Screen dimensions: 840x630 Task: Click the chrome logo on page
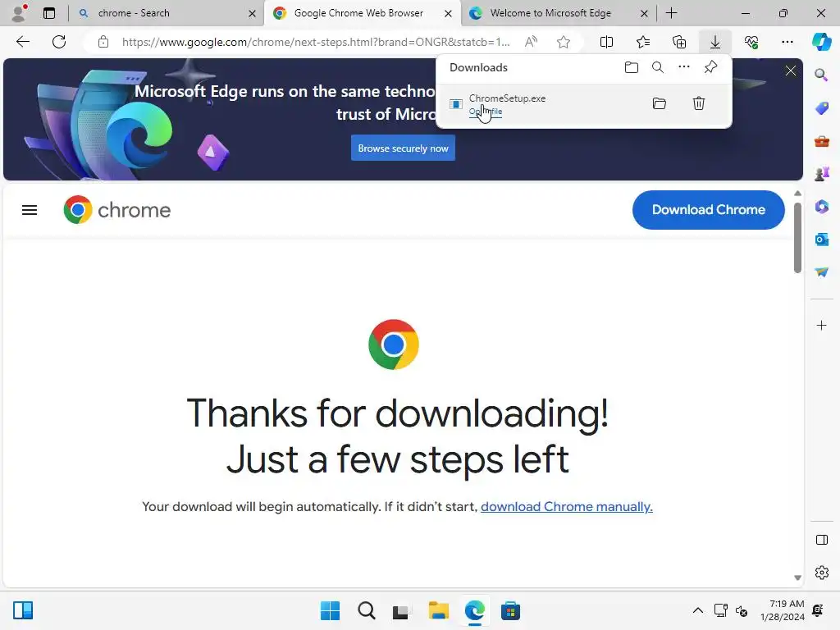(116, 210)
